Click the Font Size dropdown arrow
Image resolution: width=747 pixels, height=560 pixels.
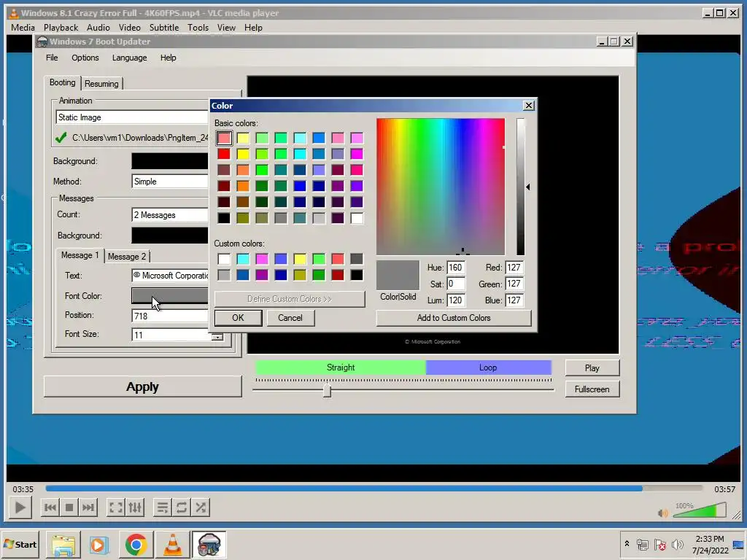[x=217, y=336]
